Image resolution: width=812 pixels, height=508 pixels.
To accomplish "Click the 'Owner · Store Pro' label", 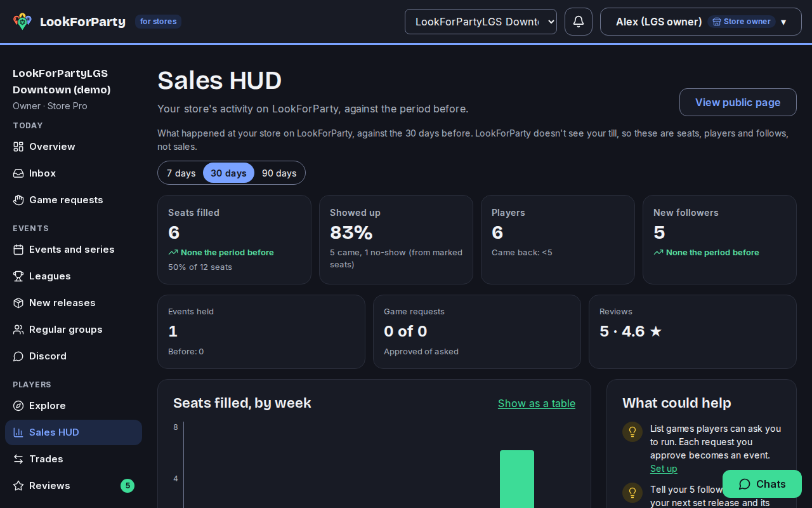I will pos(50,106).
